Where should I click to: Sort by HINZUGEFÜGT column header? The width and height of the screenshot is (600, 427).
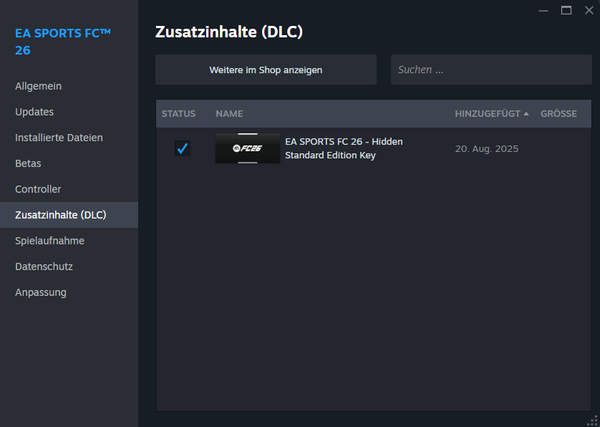[488, 114]
